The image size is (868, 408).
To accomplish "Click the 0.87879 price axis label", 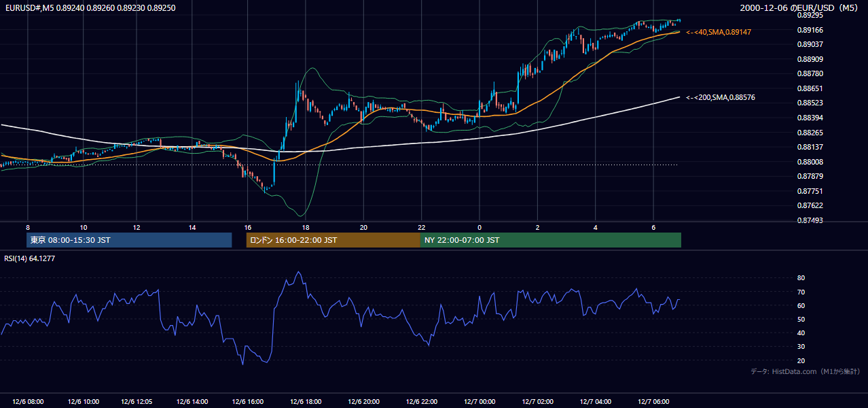I will 810,176.
